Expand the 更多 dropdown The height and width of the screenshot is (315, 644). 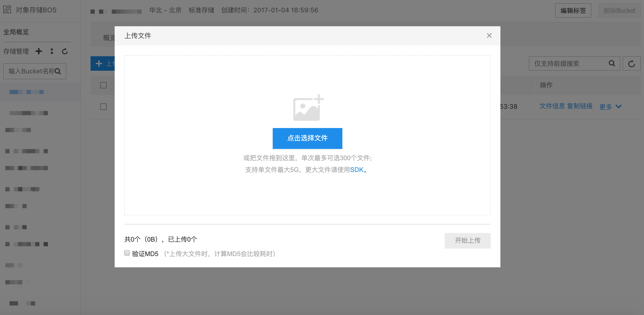tap(610, 107)
